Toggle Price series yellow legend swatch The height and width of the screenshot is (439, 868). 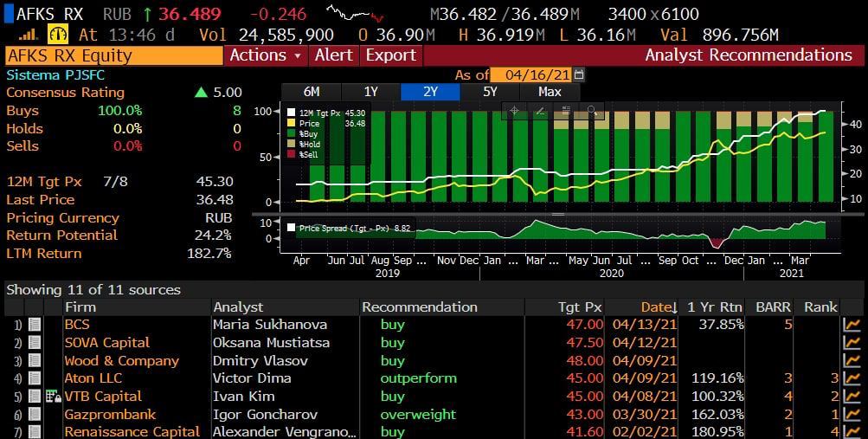292,124
